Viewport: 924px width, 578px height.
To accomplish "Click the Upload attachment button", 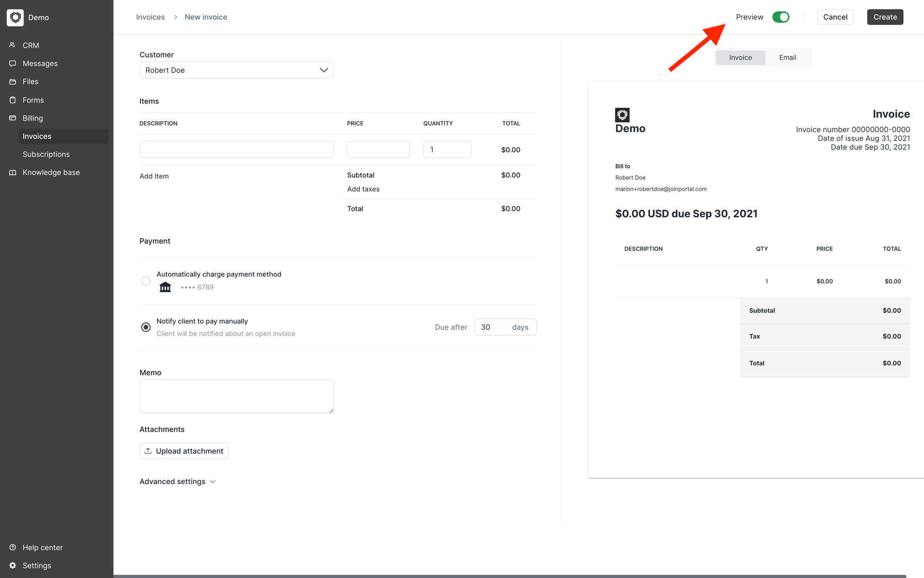I will click(x=184, y=451).
